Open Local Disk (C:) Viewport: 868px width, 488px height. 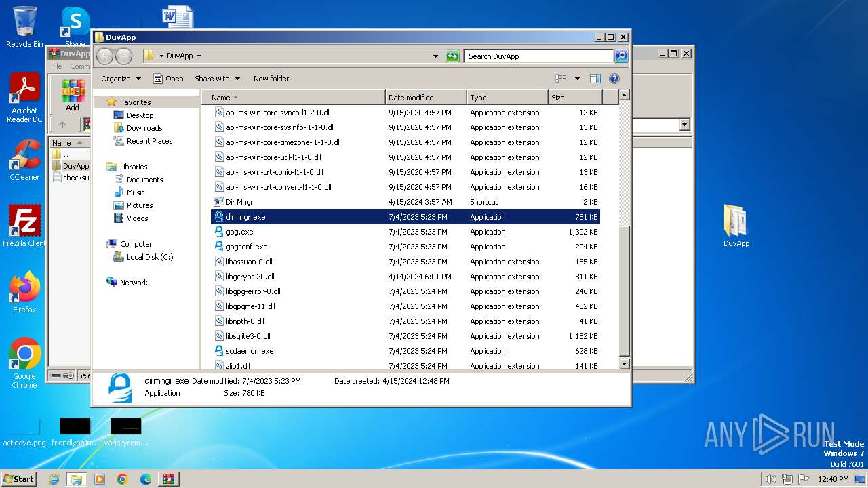coord(149,257)
